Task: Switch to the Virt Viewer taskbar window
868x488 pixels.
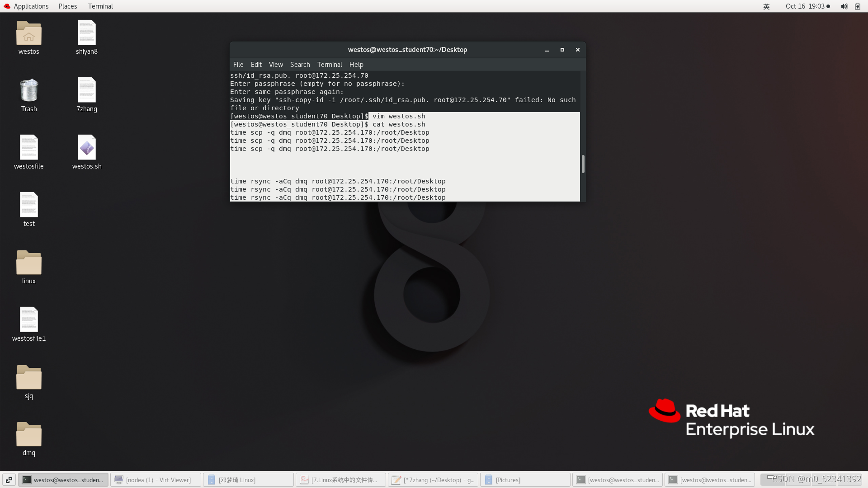Action: [156, 479]
